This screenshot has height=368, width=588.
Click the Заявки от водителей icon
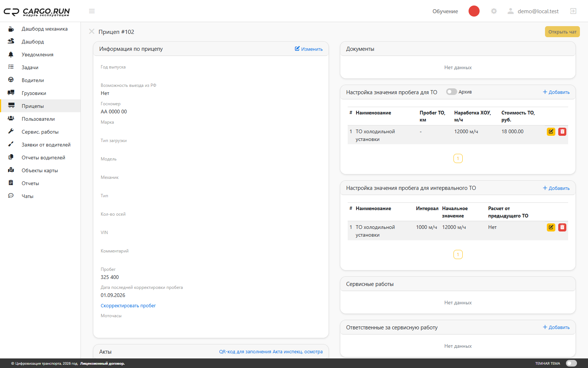[11, 144]
